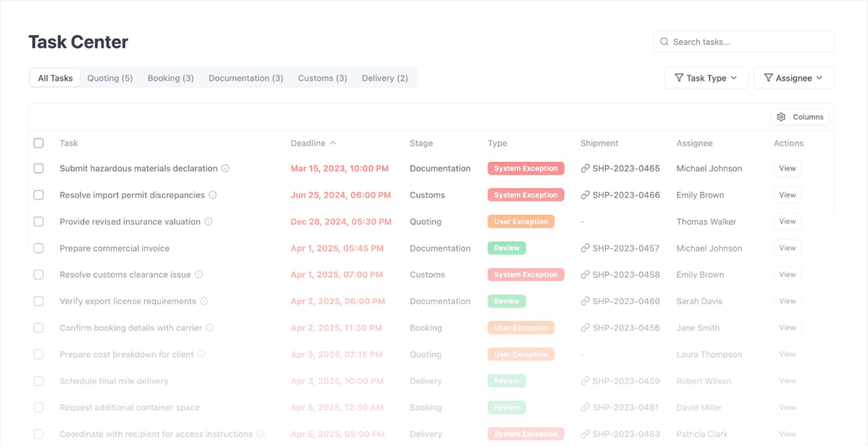The image size is (868, 447).
Task: Open shipment link SHP-2023-0458
Action: [626, 275]
